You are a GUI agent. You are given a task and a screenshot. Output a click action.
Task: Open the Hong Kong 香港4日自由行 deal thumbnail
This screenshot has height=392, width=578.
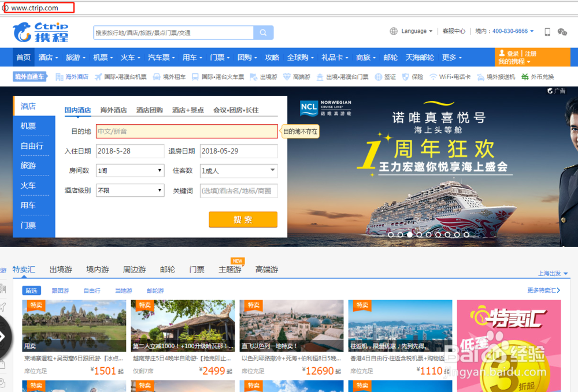pyautogui.click(x=401, y=326)
